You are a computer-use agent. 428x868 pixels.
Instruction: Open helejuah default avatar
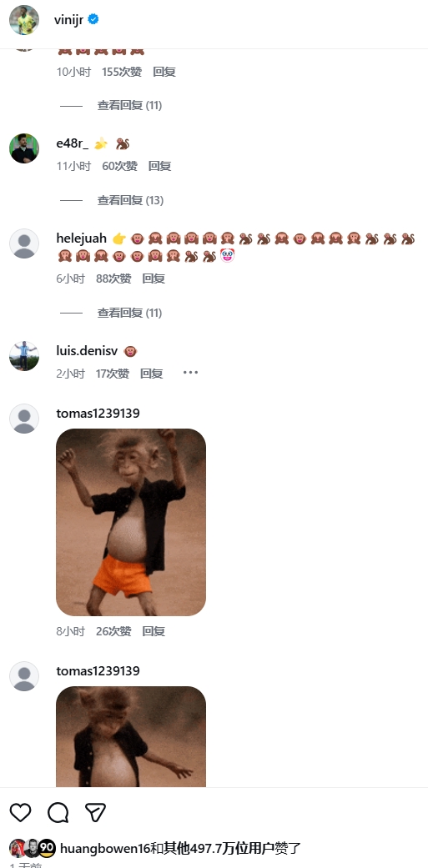[x=24, y=243]
